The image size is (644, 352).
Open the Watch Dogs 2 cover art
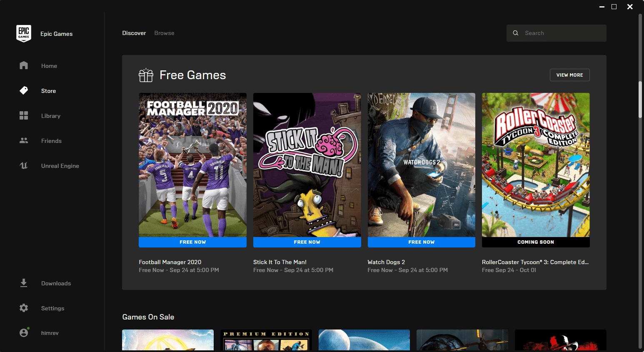pos(421,165)
